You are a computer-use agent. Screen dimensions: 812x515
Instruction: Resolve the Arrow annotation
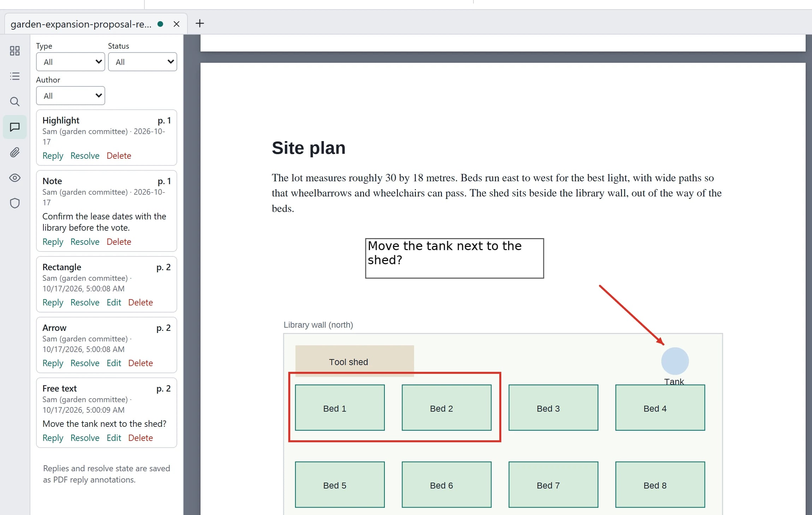tap(85, 363)
